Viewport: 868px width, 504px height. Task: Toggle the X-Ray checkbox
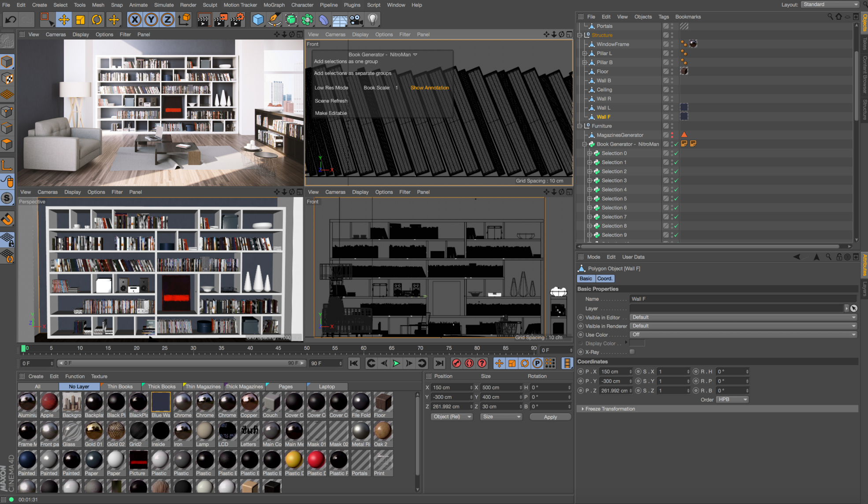click(632, 352)
